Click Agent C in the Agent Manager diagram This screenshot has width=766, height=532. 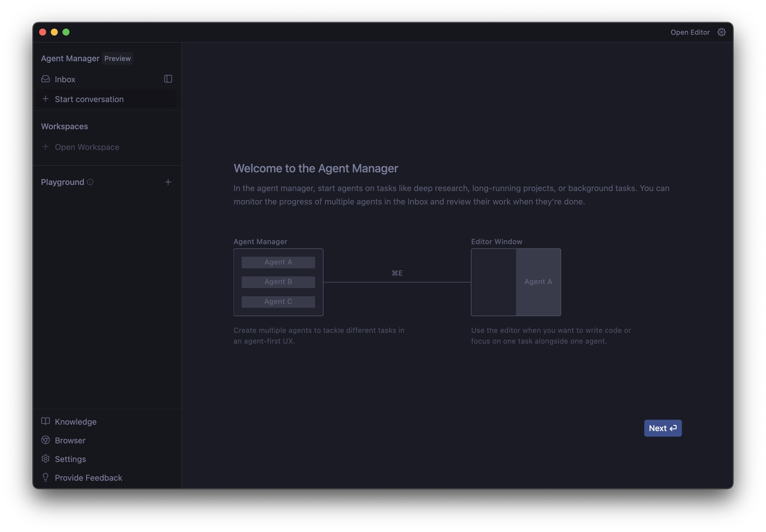(x=278, y=302)
